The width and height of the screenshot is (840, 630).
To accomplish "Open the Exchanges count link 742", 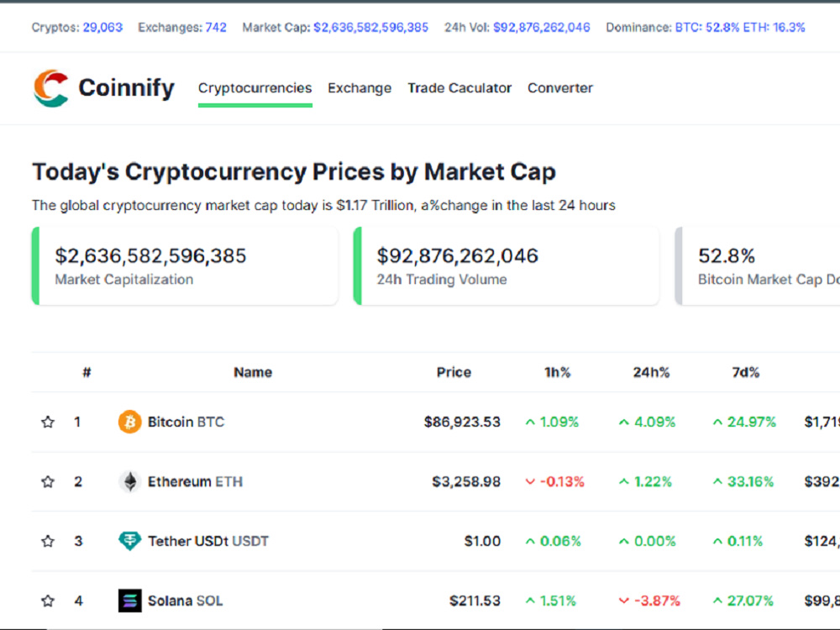I will (x=216, y=28).
